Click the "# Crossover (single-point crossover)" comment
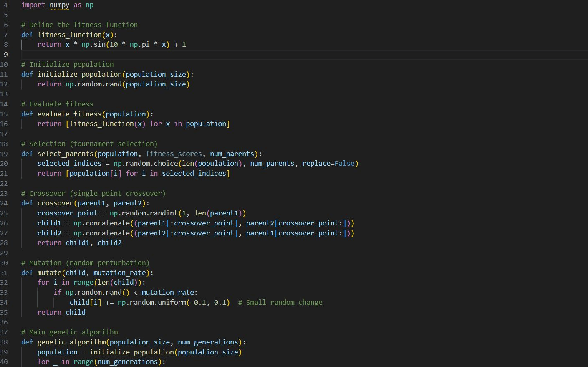 point(93,193)
